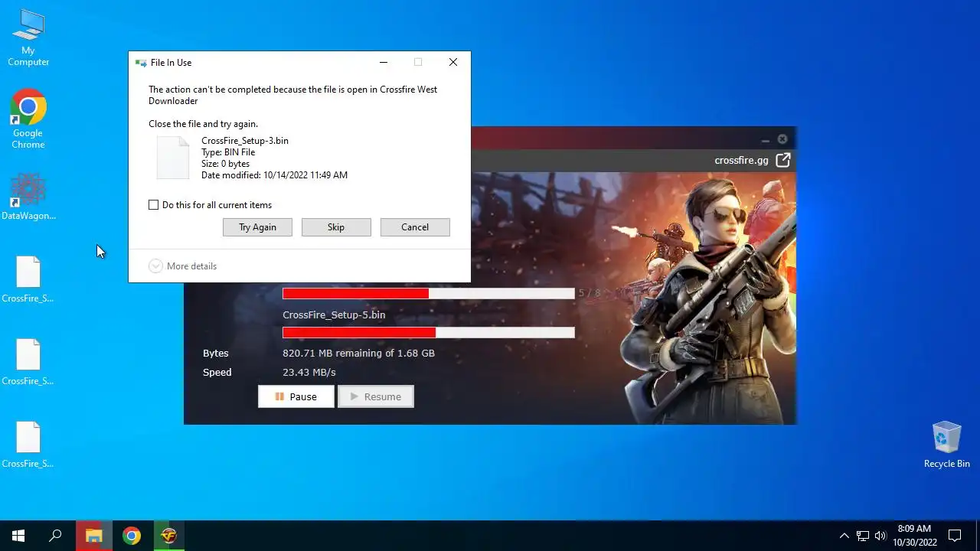Screen dimensions: 980x551
Task: Click the CrossFire_Setup-5.bin progress bar
Action: [429, 332]
